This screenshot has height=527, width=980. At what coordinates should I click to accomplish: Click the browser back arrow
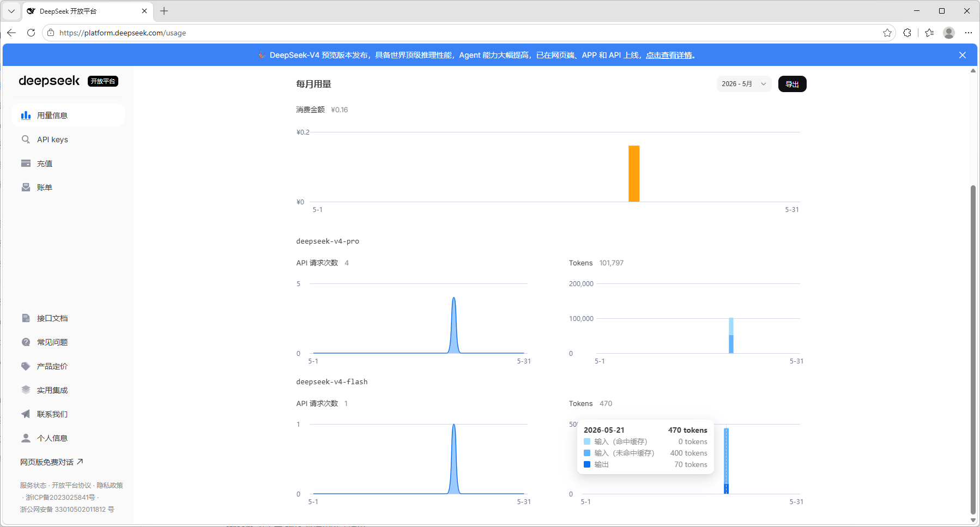(11, 33)
